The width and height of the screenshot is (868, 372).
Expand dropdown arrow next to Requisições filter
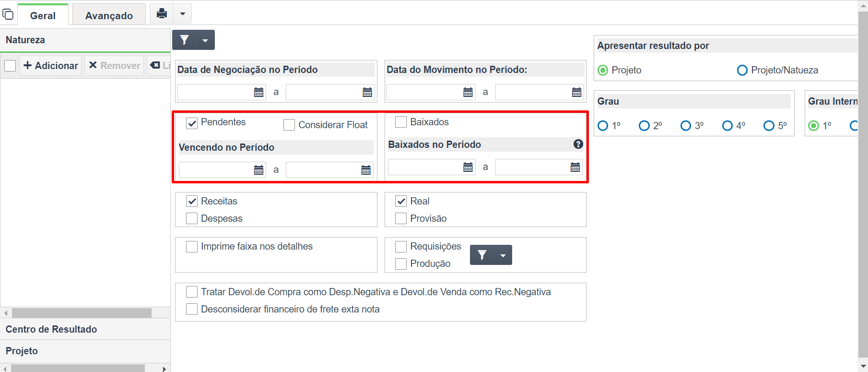[x=503, y=255]
